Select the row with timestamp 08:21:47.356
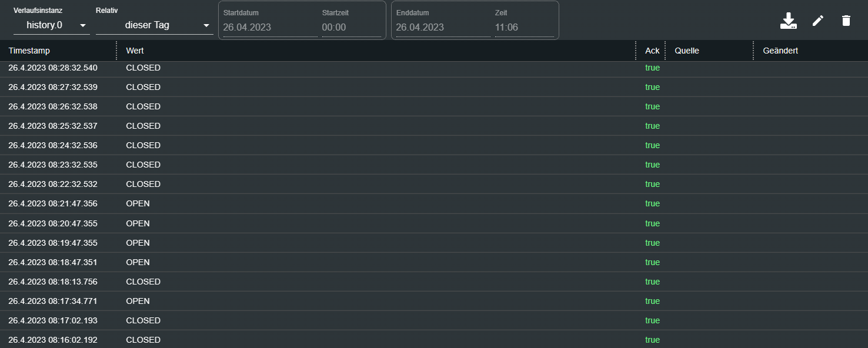This screenshot has width=868, height=348. point(53,203)
